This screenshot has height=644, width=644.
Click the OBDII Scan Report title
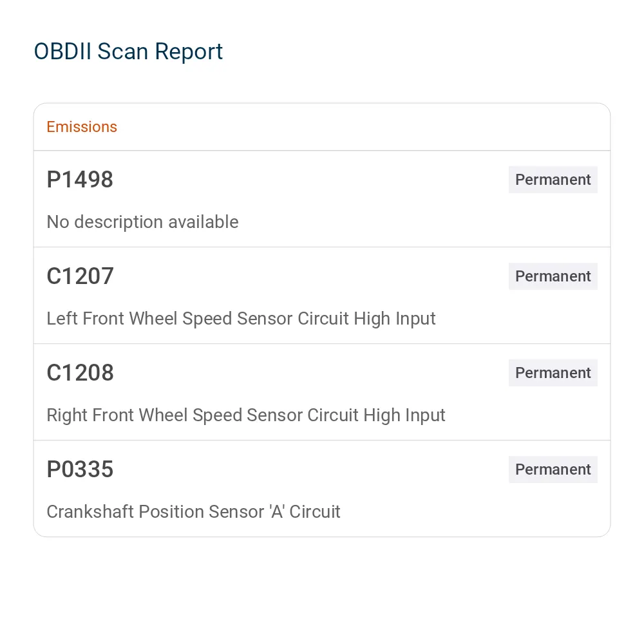128,52
